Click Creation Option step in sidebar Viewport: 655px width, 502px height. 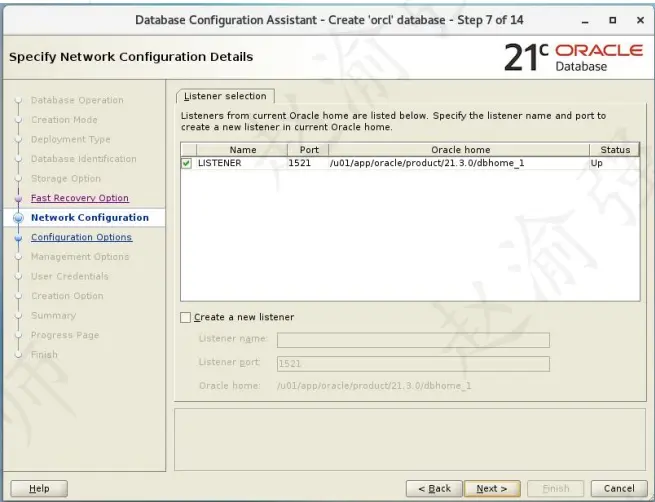point(67,296)
